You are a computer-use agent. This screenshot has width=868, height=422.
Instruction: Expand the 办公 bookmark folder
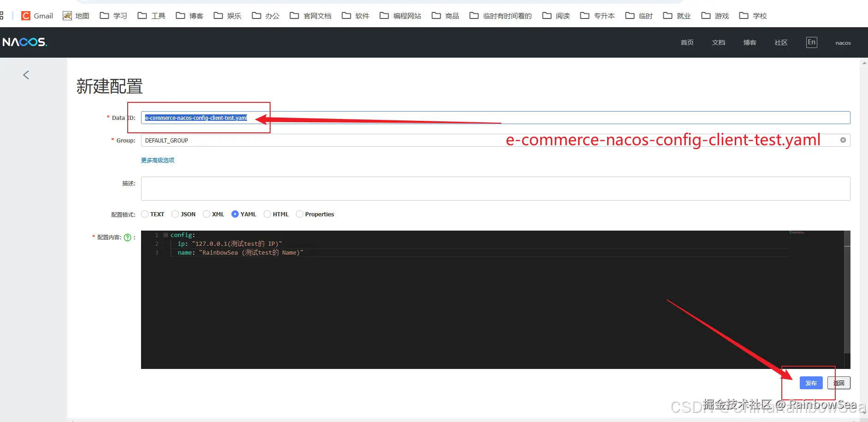(266, 16)
